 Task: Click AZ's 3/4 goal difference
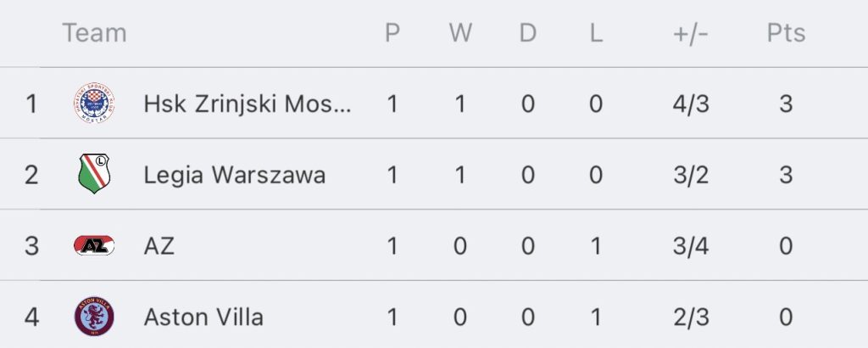coord(689,246)
